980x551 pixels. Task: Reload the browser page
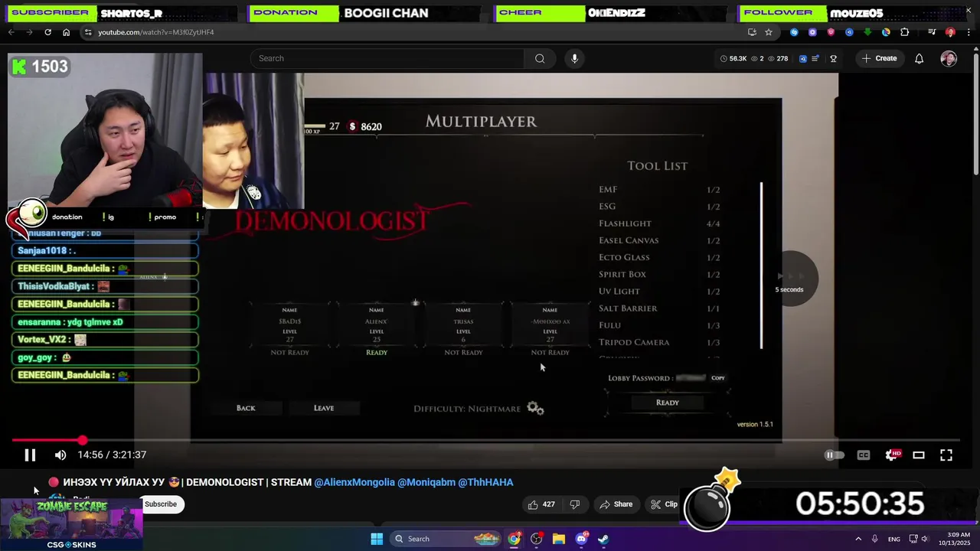47,32
